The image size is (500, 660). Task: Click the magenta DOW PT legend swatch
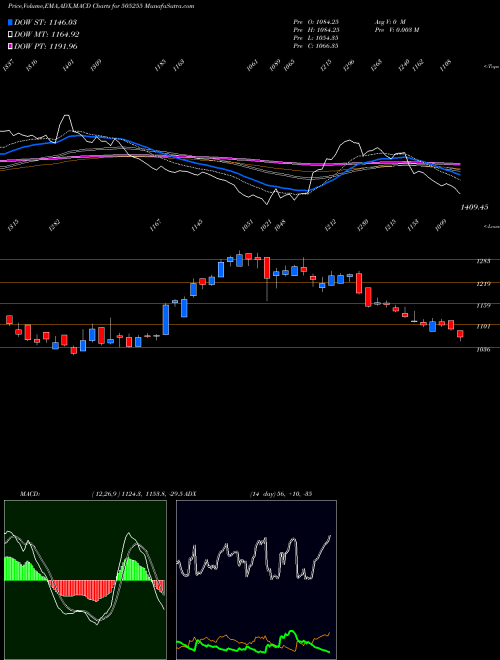pyautogui.click(x=10, y=46)
